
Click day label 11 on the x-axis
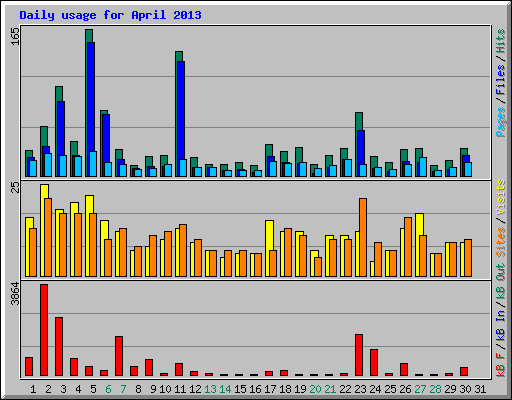180,389
